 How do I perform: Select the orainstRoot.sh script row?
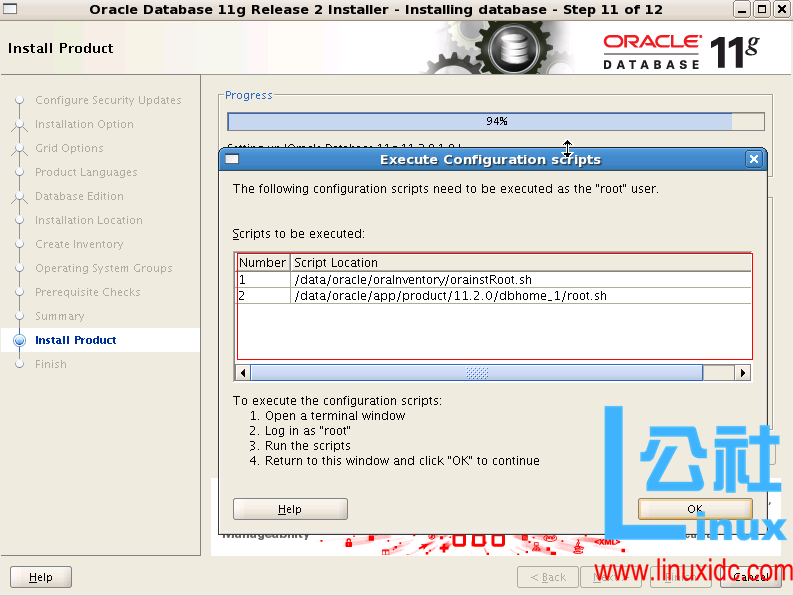[x=494, y=280]
